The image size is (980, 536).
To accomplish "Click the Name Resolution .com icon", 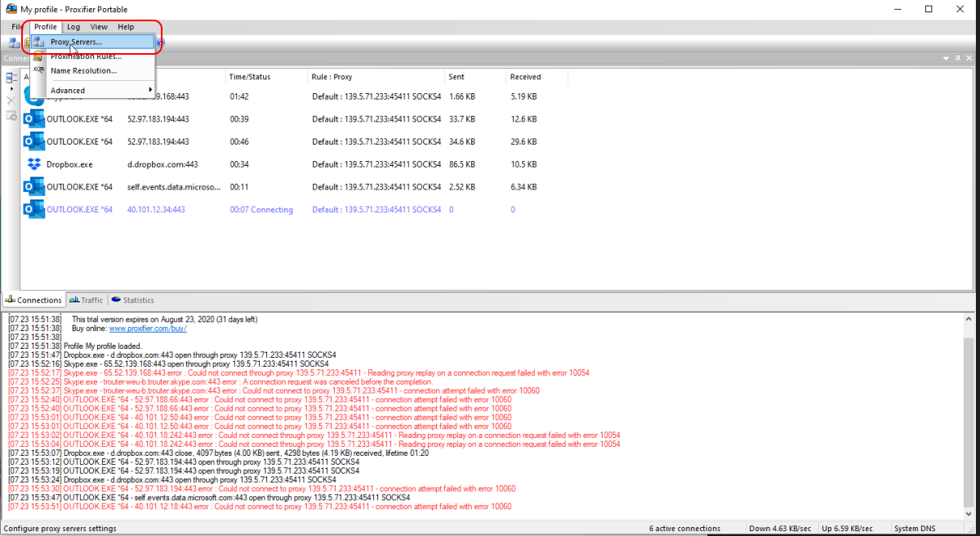I will pyautogui.click(x=39, y=70).
